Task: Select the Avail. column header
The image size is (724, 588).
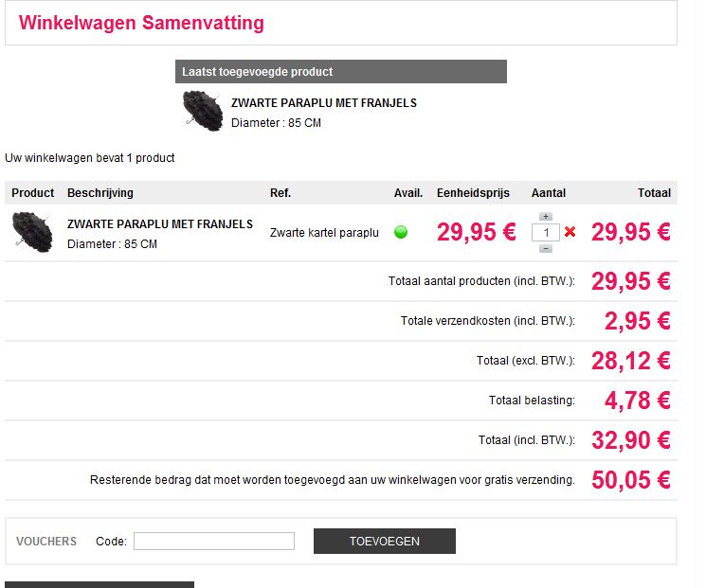Action: coord(408,193)
